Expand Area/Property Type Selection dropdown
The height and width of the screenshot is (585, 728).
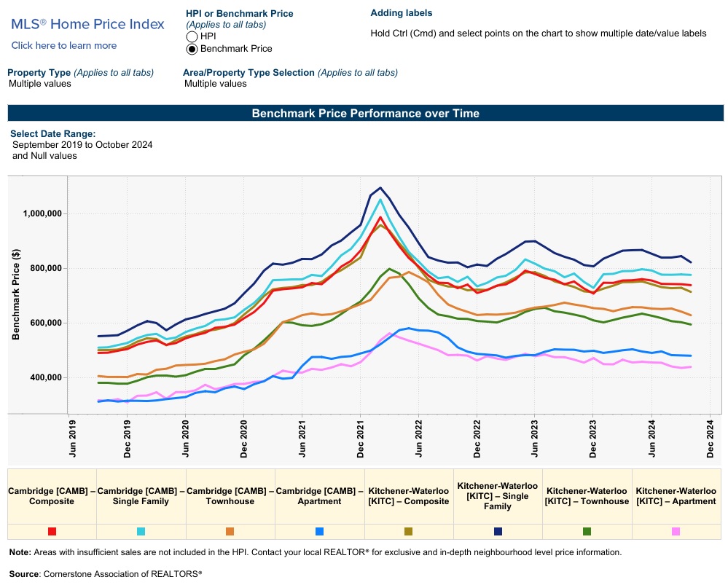[216, 84]
